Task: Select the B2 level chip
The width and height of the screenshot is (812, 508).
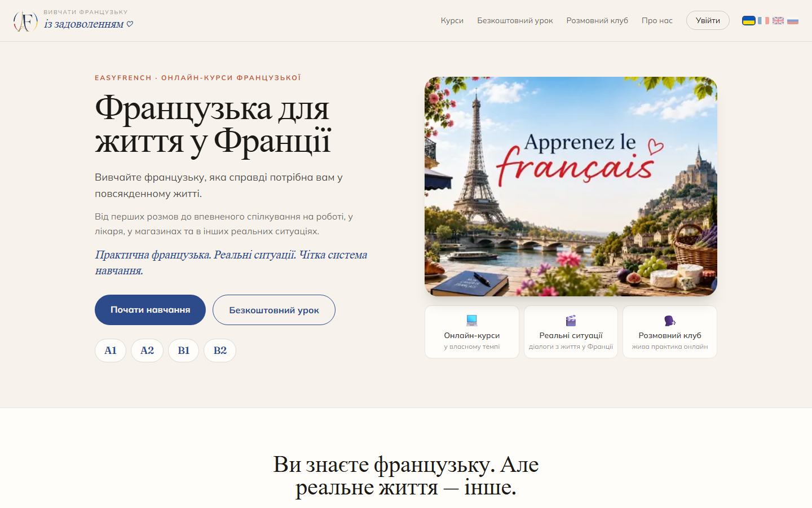Action: point(220,351)
